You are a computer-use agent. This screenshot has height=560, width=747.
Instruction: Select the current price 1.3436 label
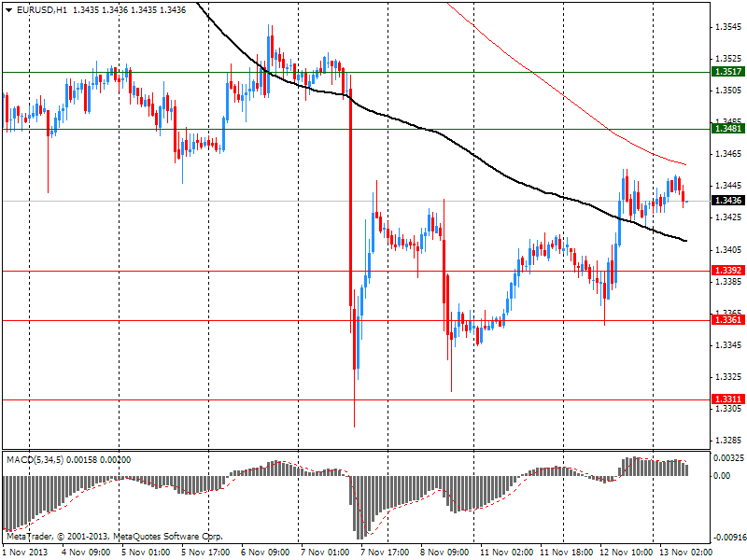tap(728, 201)
